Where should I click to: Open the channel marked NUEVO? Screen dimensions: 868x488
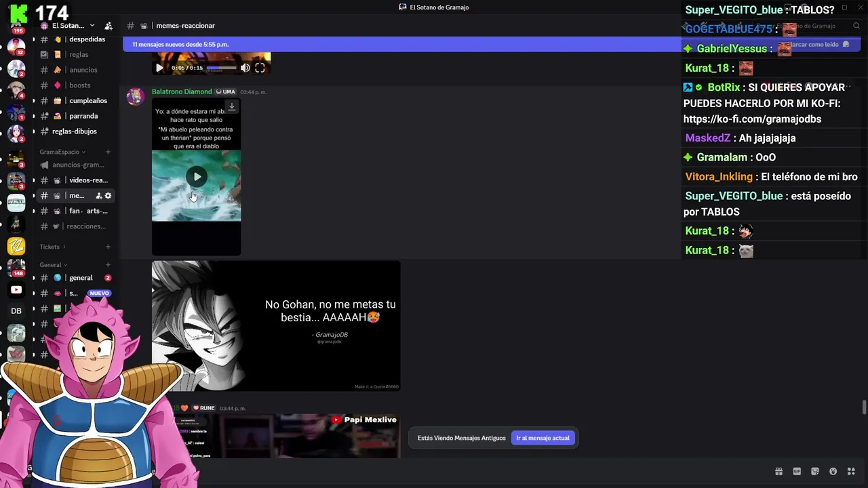pyautogui.click(x=75, y=293)
